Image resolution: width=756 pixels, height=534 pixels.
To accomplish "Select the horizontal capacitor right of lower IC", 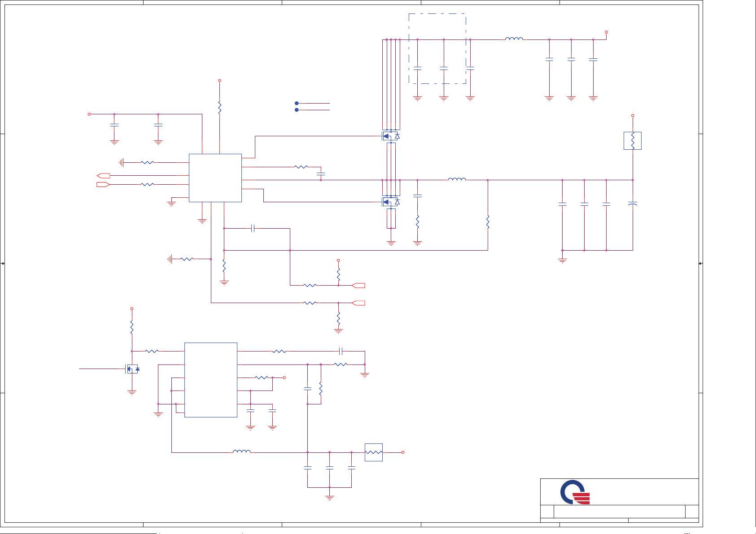I will (x=341, y=352).
